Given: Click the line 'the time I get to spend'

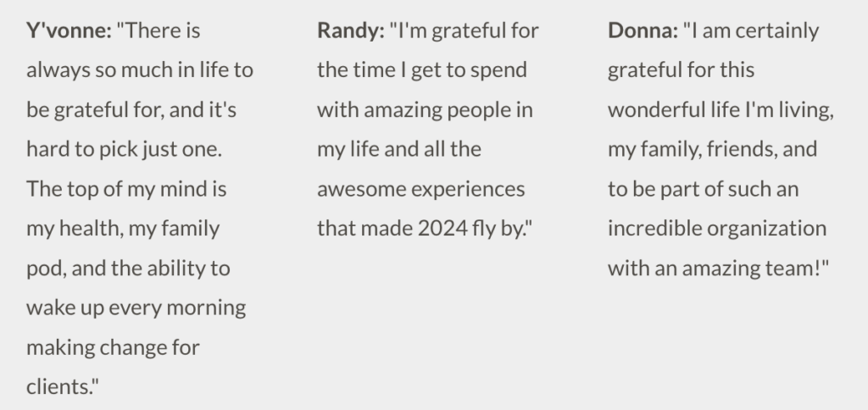Looking at the screenshot, I should (x=422, y=70).
